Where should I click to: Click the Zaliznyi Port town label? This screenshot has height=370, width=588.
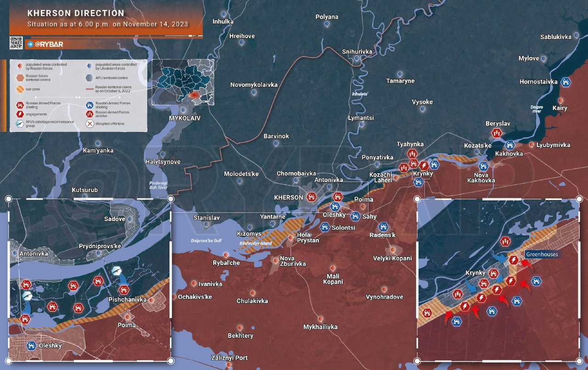coord(229,358)
